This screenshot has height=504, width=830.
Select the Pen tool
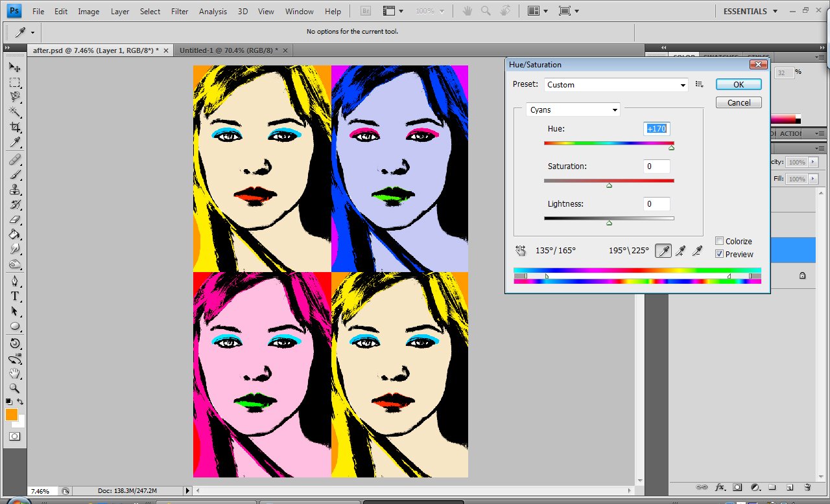click(x=14, y=281)
